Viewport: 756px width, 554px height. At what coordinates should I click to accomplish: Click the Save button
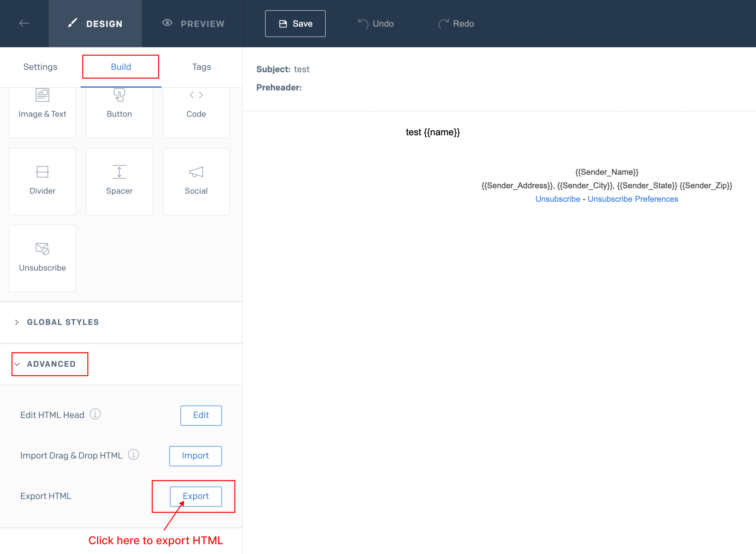point(295,23)
